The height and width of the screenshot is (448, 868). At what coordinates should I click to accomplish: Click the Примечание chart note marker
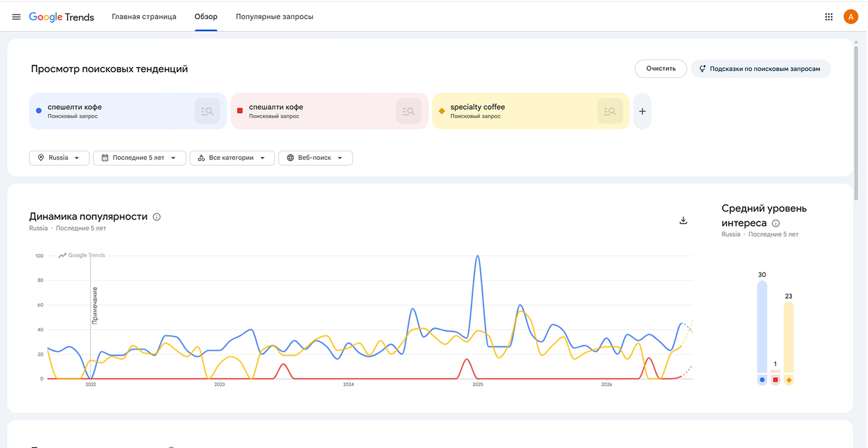(94, 306)
